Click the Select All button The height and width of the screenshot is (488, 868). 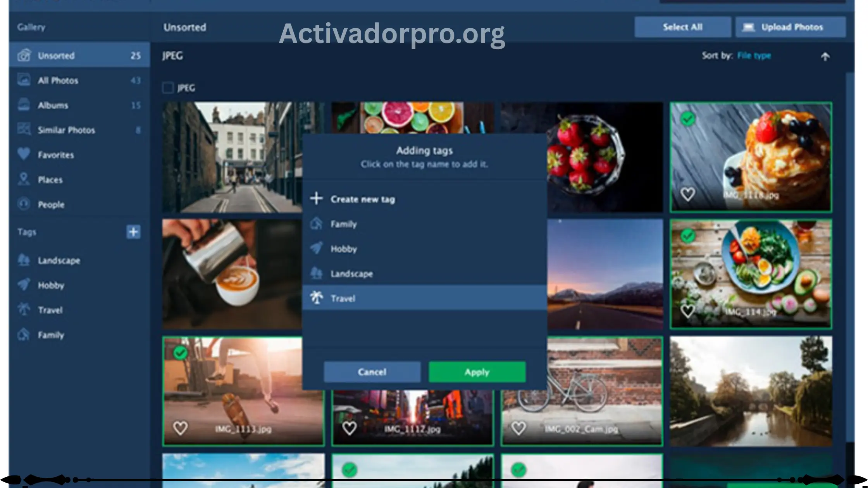pos(682,27)
